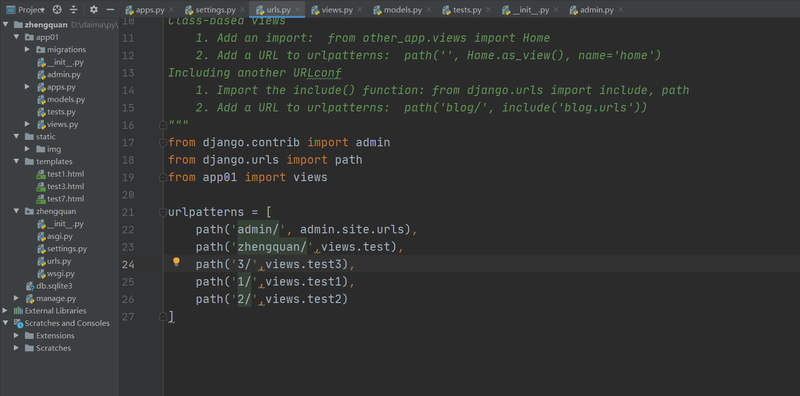
Task: Close the apps.py tab
Action: (x=171, y=10)
